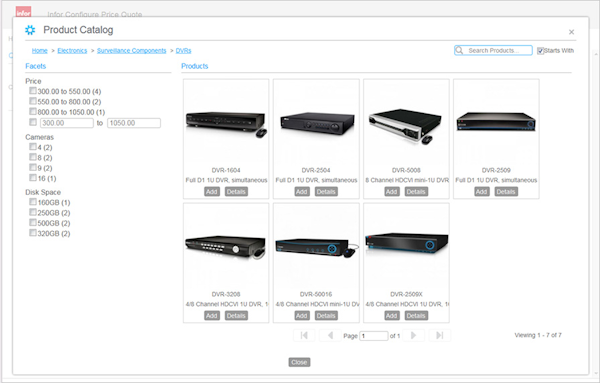Open the DVRs breadcrumb link
Viewport: 600px width, 383px height.
pyautogui.click(x=183, y=51)
